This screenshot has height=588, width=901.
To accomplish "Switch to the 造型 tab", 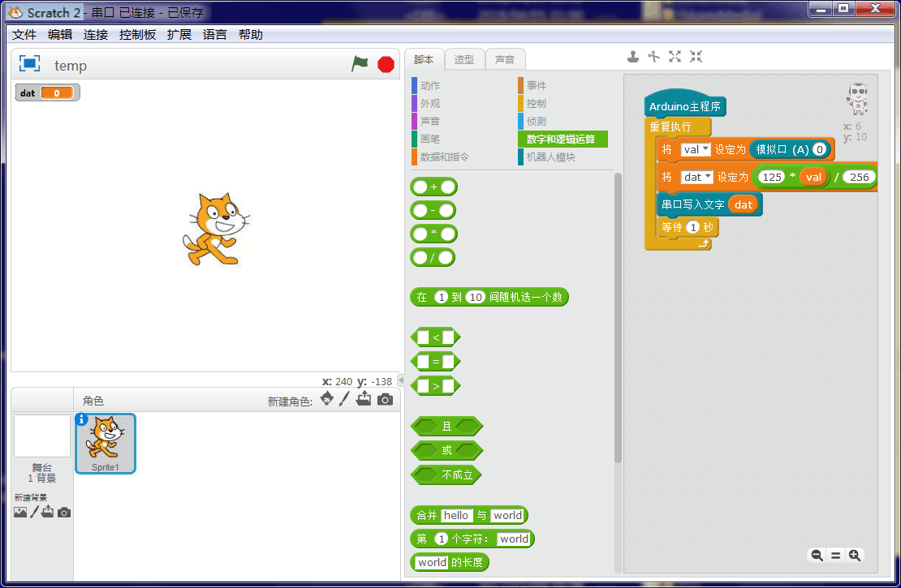I will tap(464, 59).
